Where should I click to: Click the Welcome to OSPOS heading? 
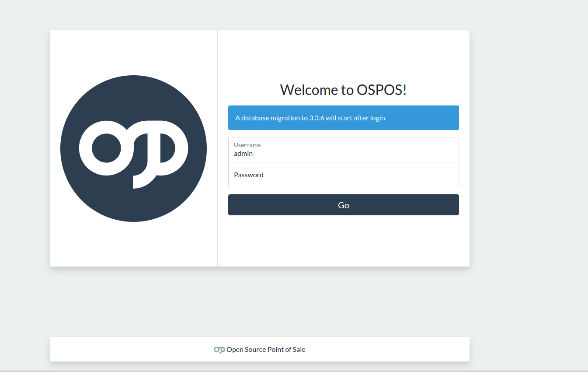tap(343, 90)
